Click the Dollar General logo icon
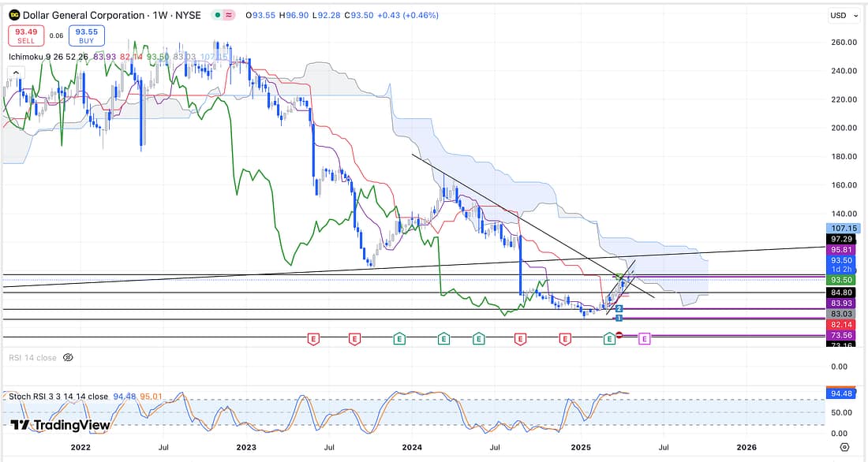The height and width of the screenshot is (462, 868). pos(13,16)
